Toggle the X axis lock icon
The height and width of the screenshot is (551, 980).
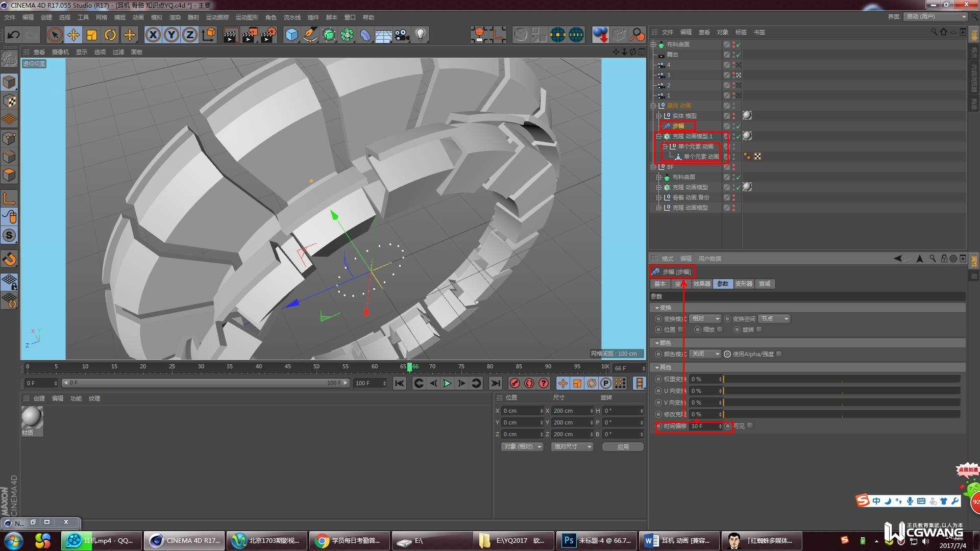[153, 35]
